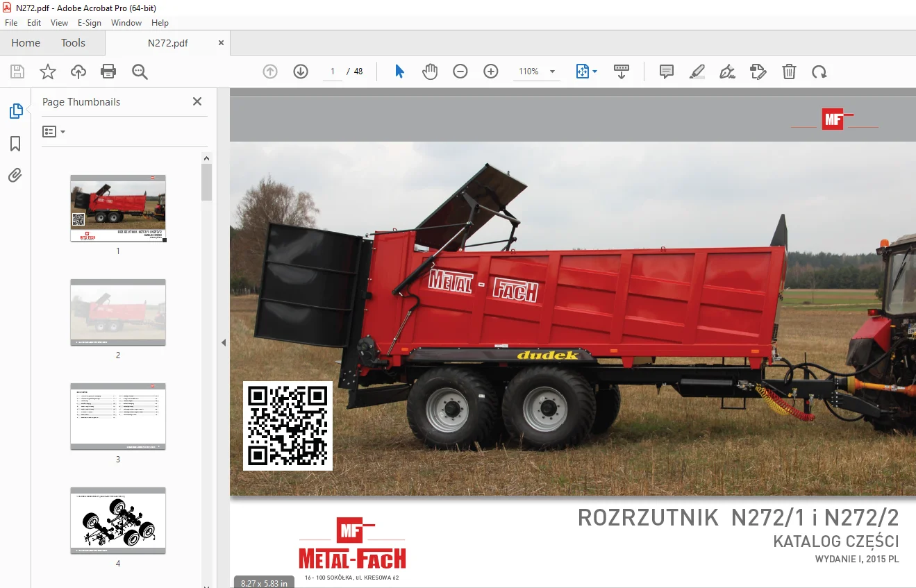This screenshot has width=916, height=588.
Task: Click the QR code on the page
Action: pos(288,426)
